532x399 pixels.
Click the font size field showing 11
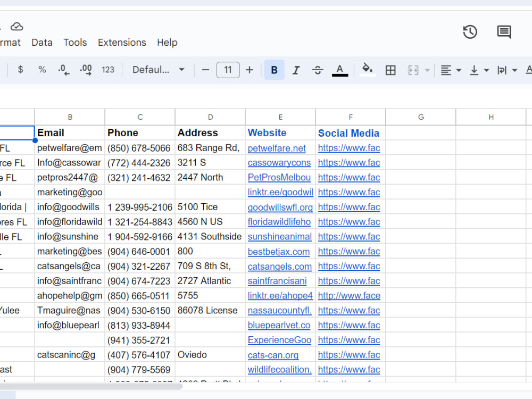pos(228,70)
